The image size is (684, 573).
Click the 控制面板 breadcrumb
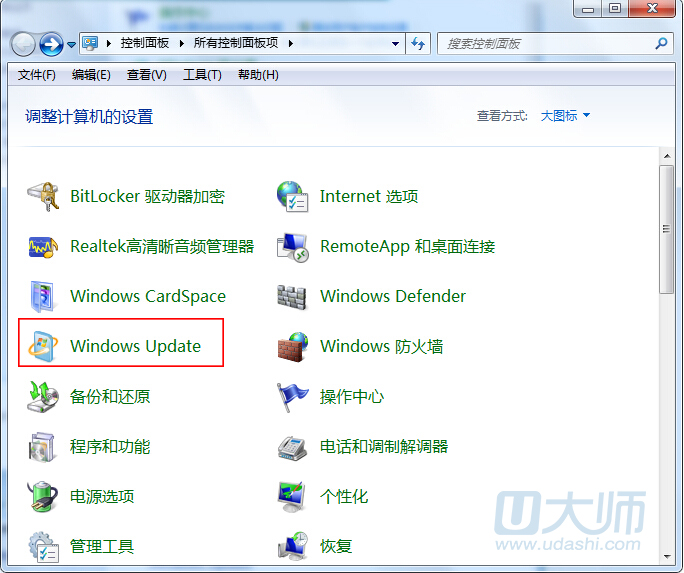point(145,43)
